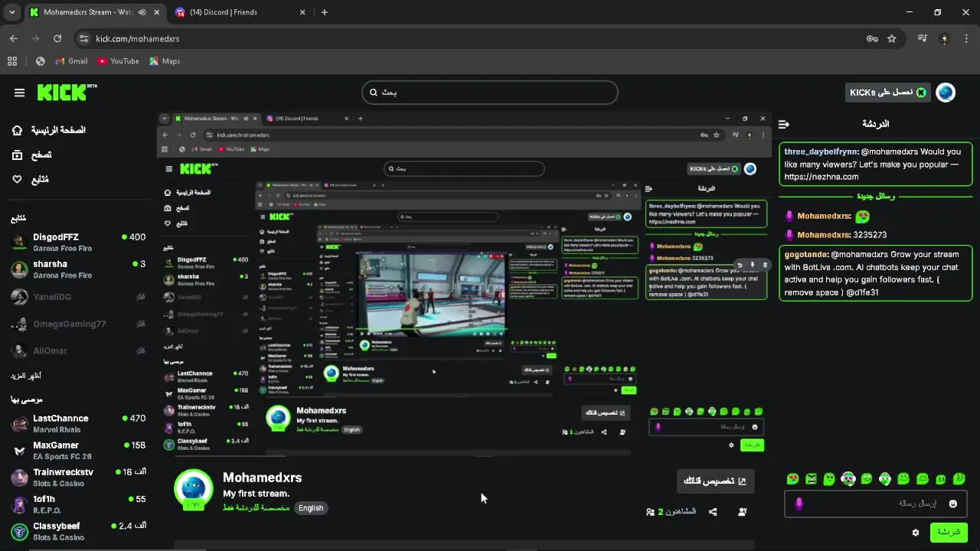The height and width of the screenshot is (551, 980).
Task: Select offline channel AliOmar
Action: [x=78, y=350]
